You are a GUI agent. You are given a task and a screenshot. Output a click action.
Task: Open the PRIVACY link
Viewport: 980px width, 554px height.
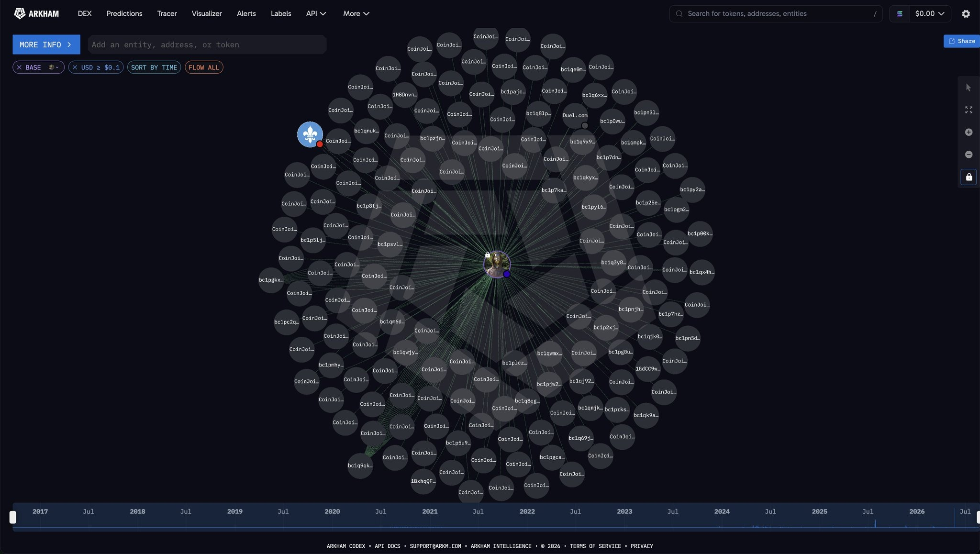click(x=642, y=546)
